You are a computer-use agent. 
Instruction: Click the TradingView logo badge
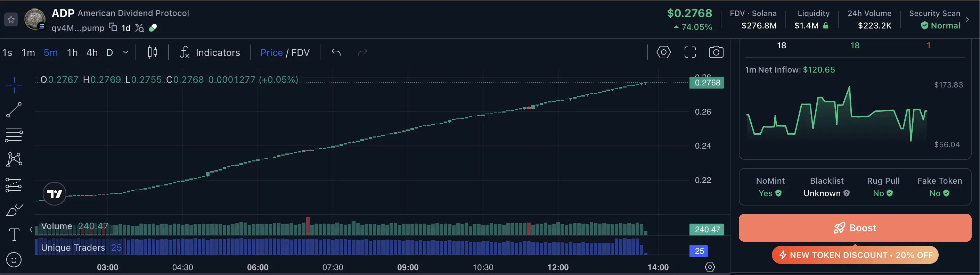(55, 194)
